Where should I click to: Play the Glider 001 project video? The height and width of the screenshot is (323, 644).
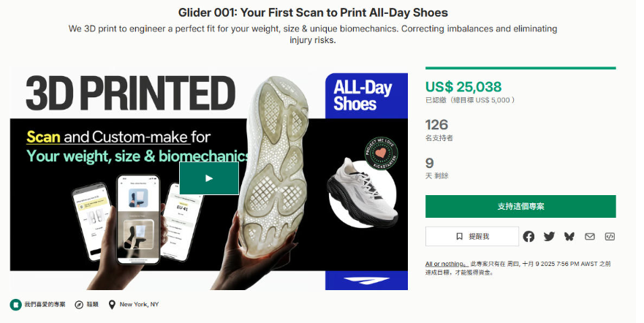click(209, 178)
